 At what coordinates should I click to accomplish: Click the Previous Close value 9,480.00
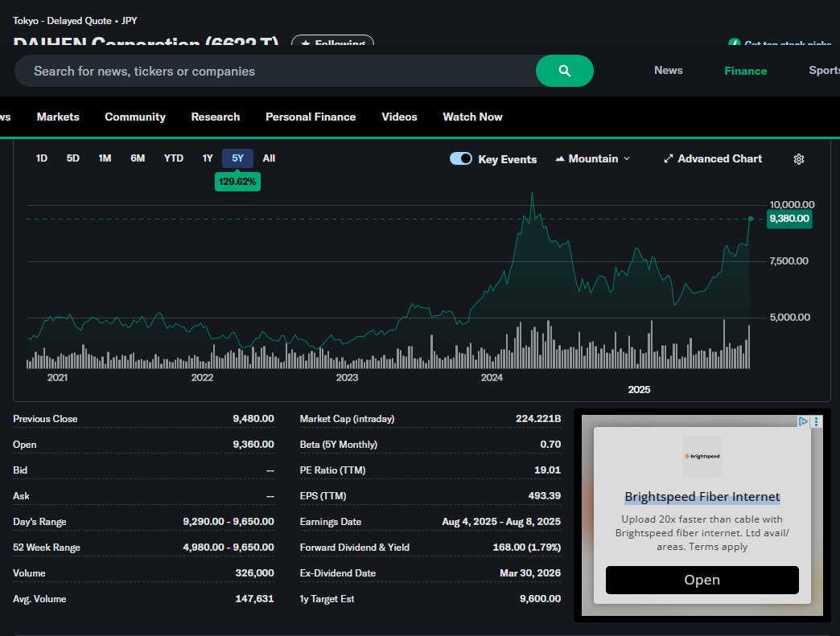click(x=253, y=419)
